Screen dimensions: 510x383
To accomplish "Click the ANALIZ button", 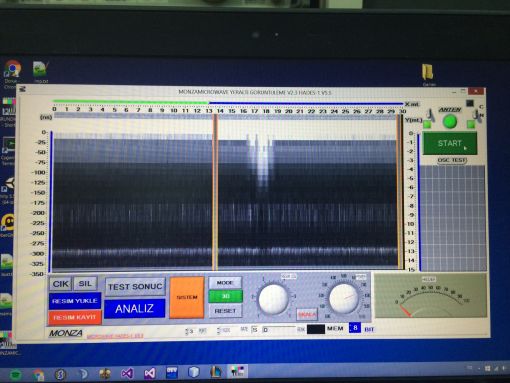I will tap(135, 309).
